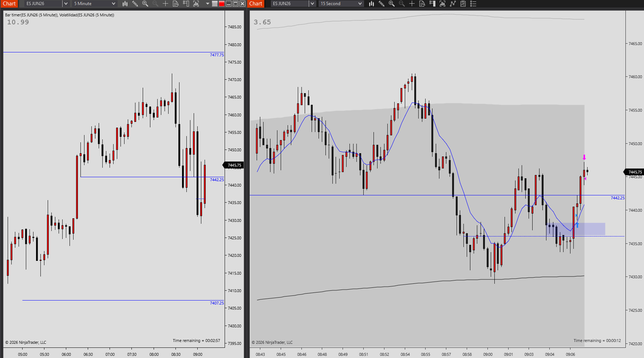Click the magenta down arrow marker
This screenshot has height=358, width=644.
point(584,157)
